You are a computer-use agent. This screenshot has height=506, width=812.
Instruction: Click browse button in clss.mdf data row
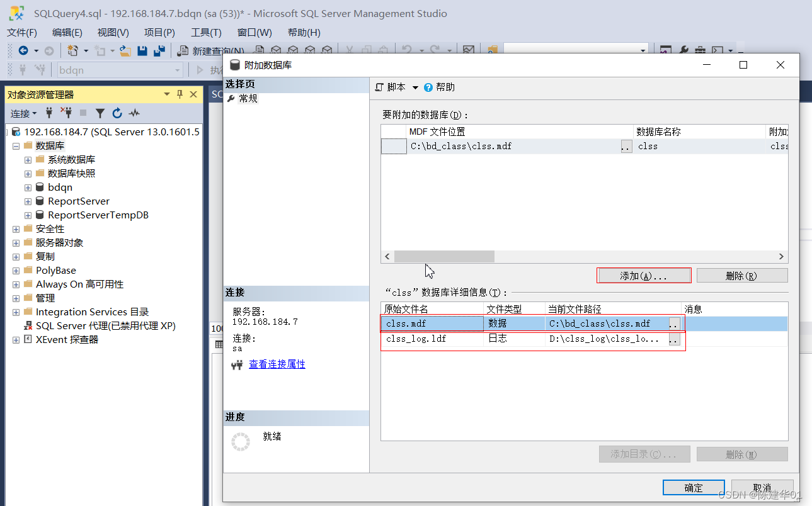point(674,324)
